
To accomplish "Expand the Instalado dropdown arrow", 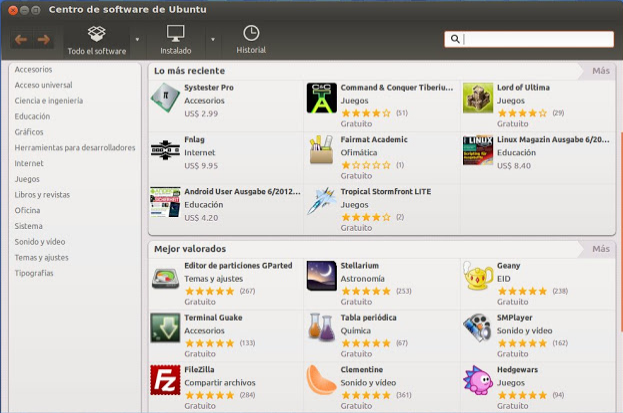I will [x=213, y=40].
